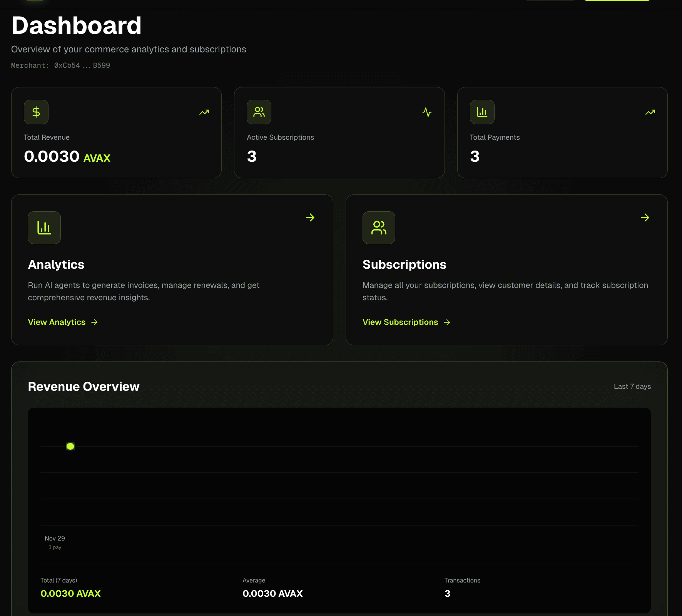Click the '3 pay' label under Nov 29
Screen dimensions: 682x616
[x=55, y=547]
